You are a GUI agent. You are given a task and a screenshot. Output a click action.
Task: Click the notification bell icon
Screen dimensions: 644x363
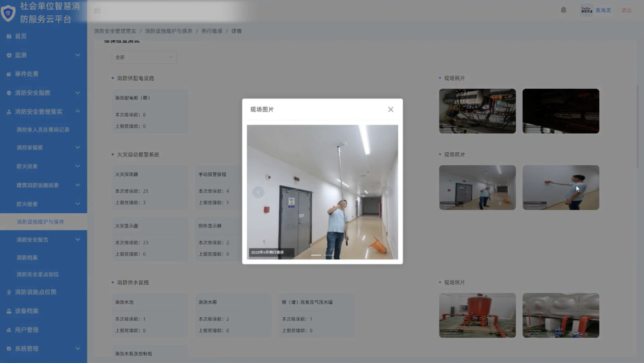(x=563, y=10)
